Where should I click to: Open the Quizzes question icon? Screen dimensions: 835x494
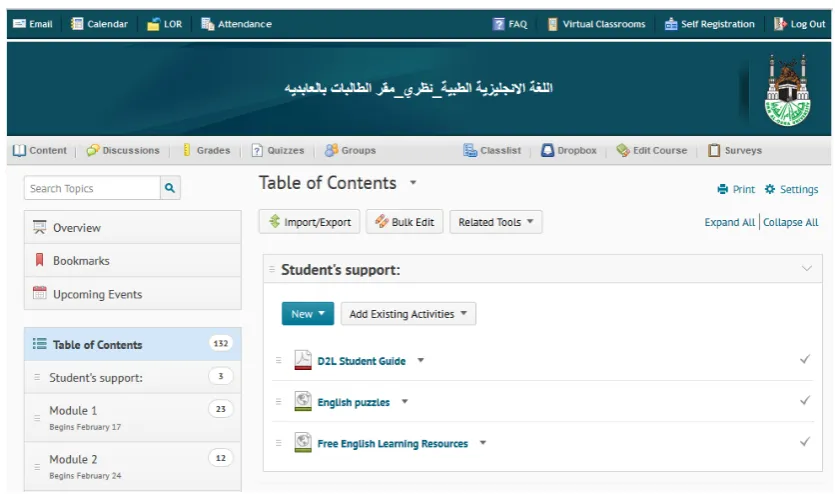pyautogui.click(x=257, y=151)
